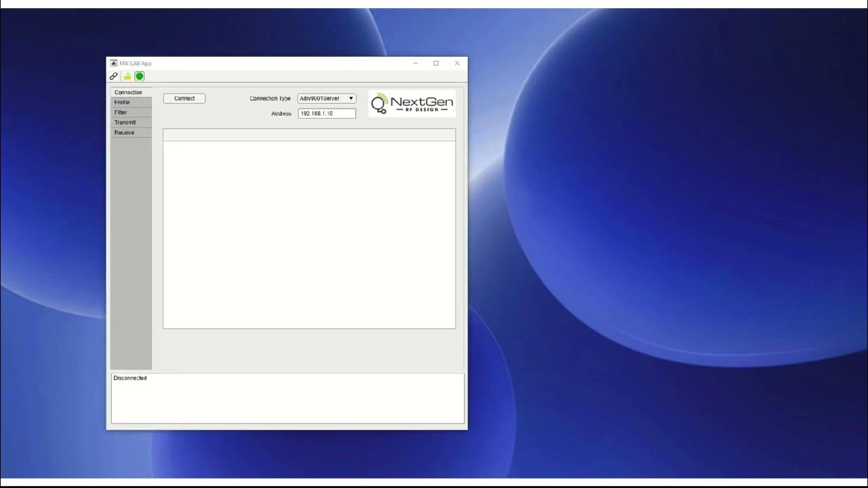
Task: Show the Receive tab
Action: (x=131, y=133)
